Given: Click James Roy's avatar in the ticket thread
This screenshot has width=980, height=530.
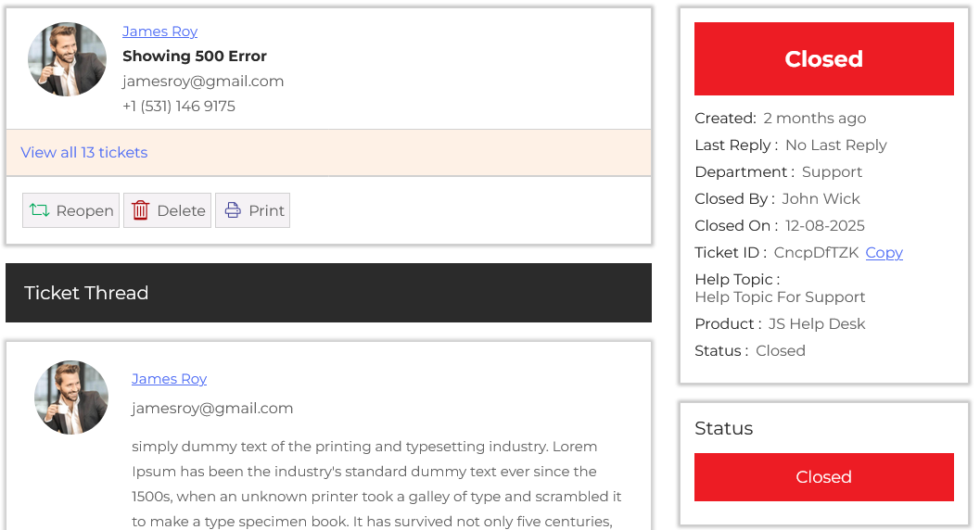Looking at the screenshot, I should pyautogui.click(x=71, y=397).
